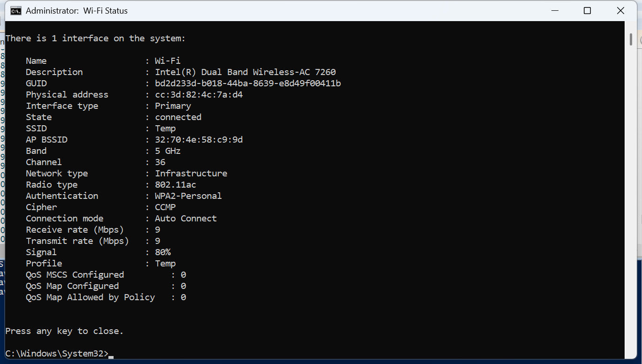Click the AP BSSID value 32:70:4e:58:c9:9d
This screenshot has height=364, width=642.
(199, 140)
